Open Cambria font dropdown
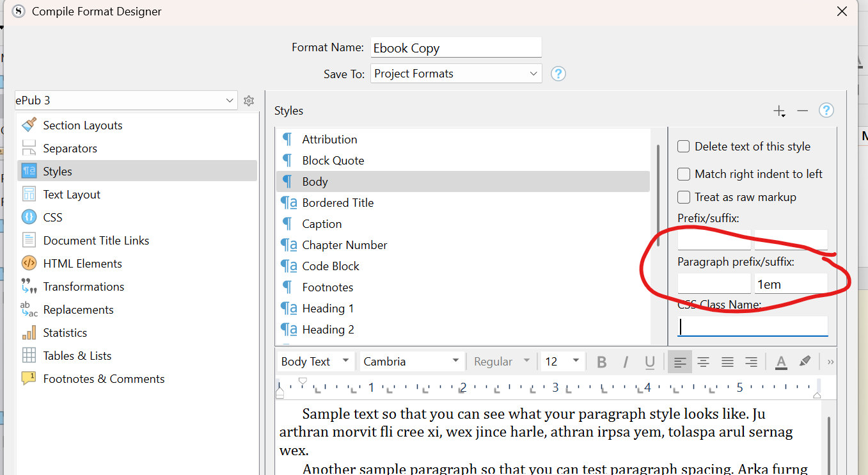The width and height of the screenshot is (868, 475). [x=411, y=362]
